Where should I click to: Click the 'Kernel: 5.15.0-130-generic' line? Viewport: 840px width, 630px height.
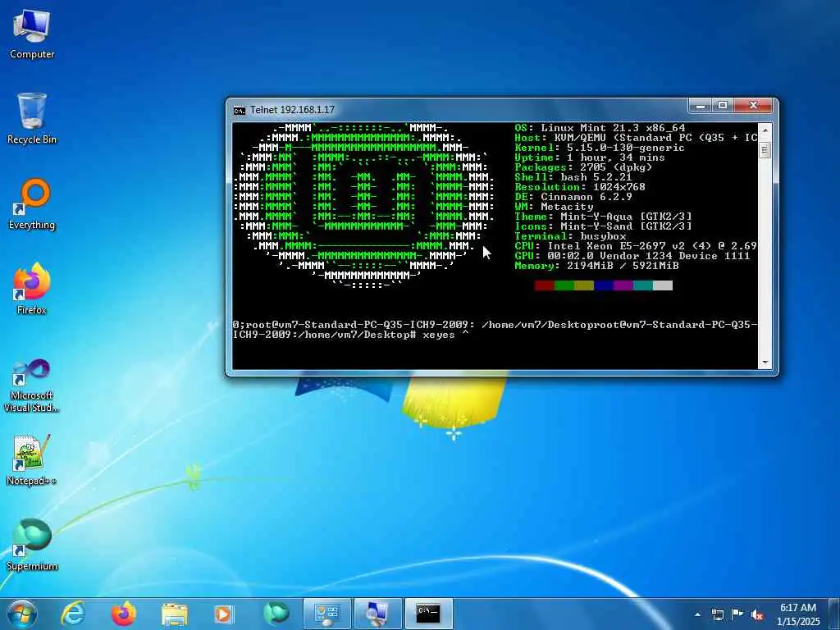click(600, 148)
